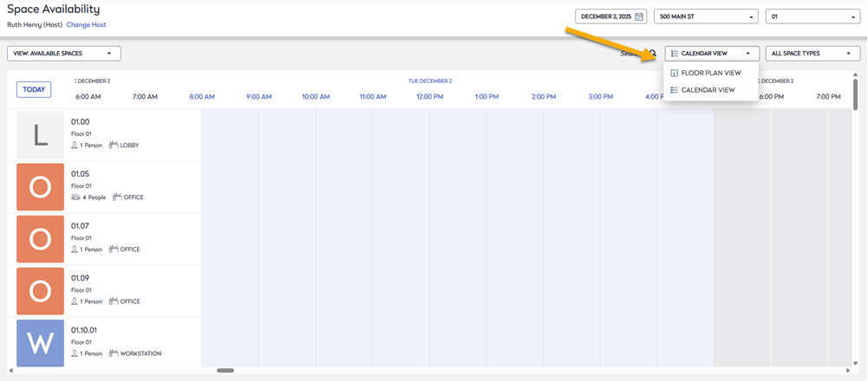Screen dimensions: 868x382
Task: Open the All Space Types dropdown
Action: [x=813, y=54]
